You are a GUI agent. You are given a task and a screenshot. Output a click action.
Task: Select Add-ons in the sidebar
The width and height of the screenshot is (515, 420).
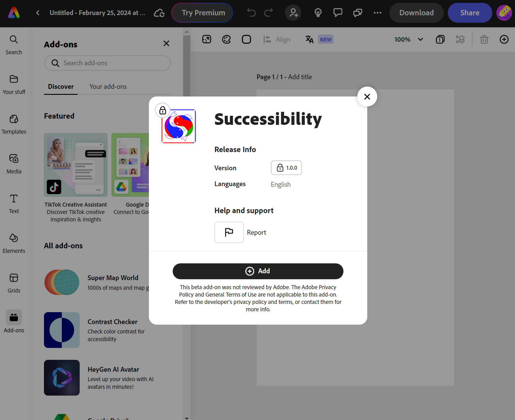(14, 322)
